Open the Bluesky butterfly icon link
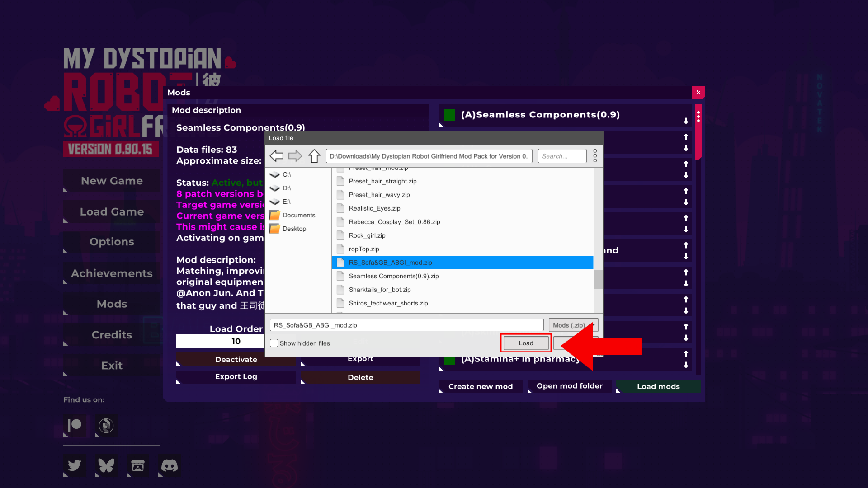 pyautogui.click(x=106, y=465)
